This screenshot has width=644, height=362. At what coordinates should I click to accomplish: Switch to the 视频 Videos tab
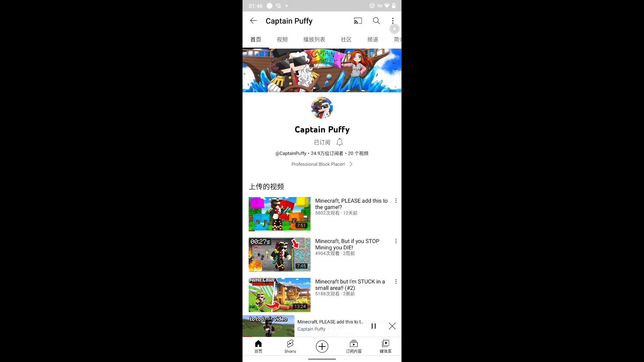(x=282, y=39)
